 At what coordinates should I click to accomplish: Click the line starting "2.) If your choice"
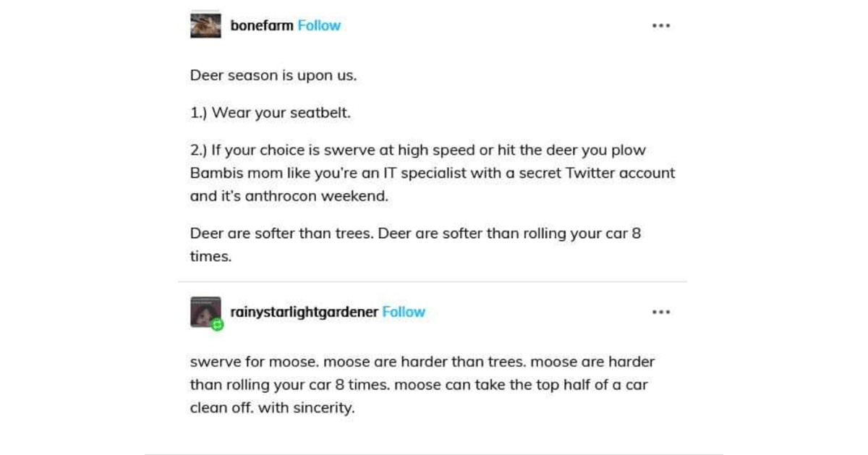click(417, 150)
